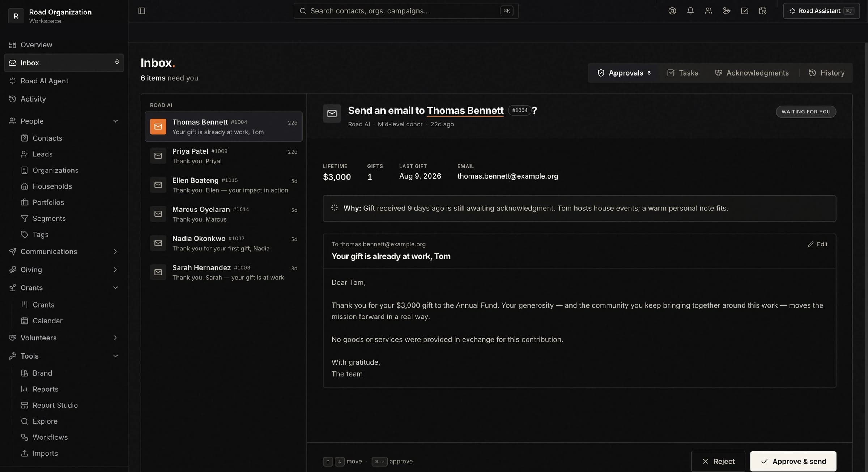The height and width of the screenshot is (472, 868).
Task: Open Activity from the sidebar
Action: (64, 99)
